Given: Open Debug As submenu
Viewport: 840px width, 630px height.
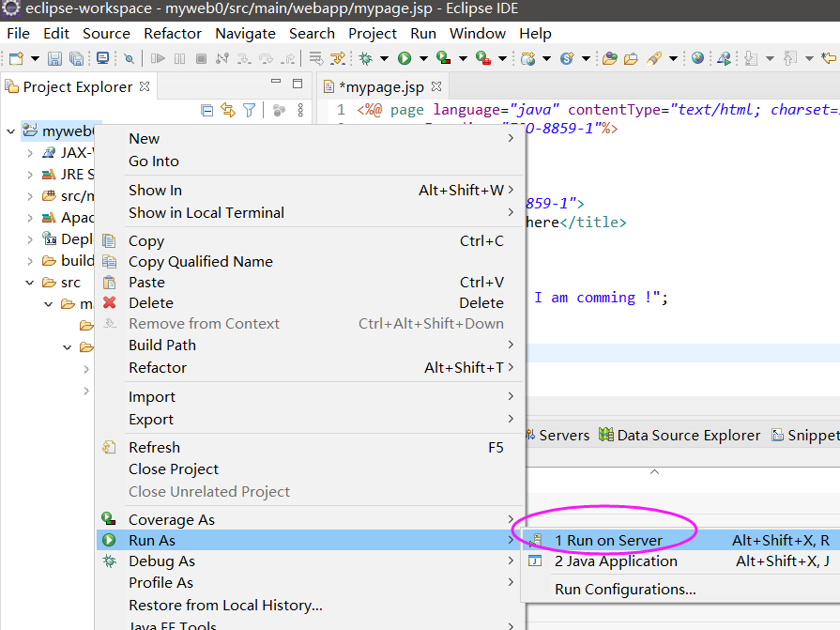Looking at the screenshot, I should (x=310, y=561).
